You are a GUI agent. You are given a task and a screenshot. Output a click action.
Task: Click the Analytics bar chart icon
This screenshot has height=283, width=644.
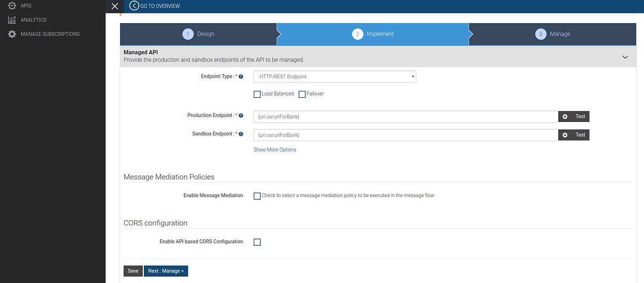[12, 20]
